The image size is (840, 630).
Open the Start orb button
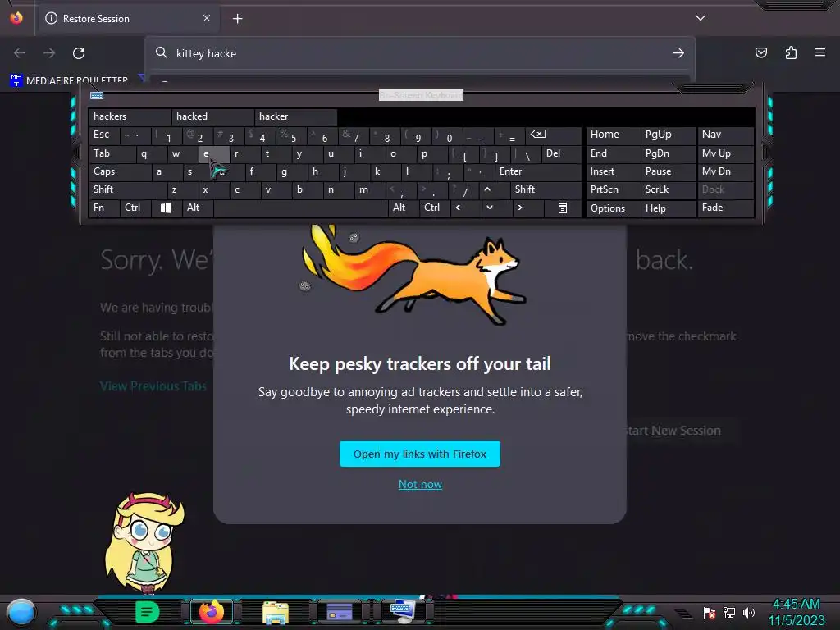[x=21, y=612]
